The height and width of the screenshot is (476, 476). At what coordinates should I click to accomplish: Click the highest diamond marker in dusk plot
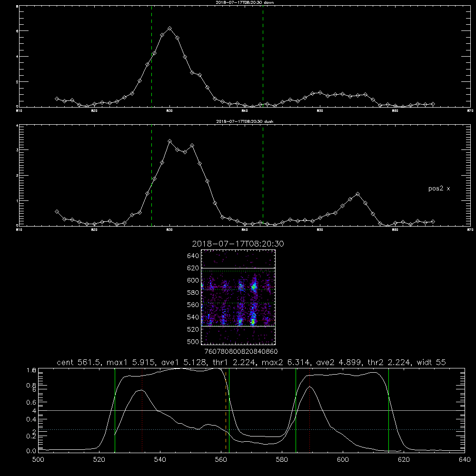coord(170,141)
